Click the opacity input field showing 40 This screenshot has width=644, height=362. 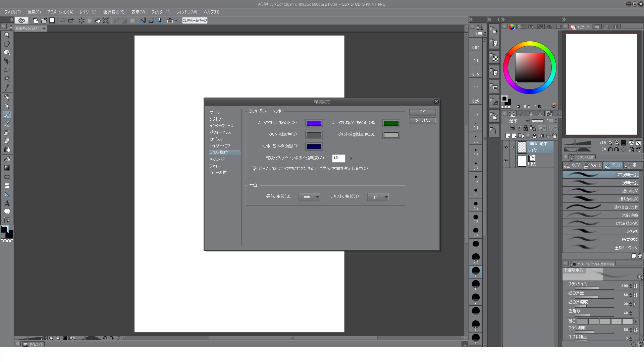(x=338, y=158)
